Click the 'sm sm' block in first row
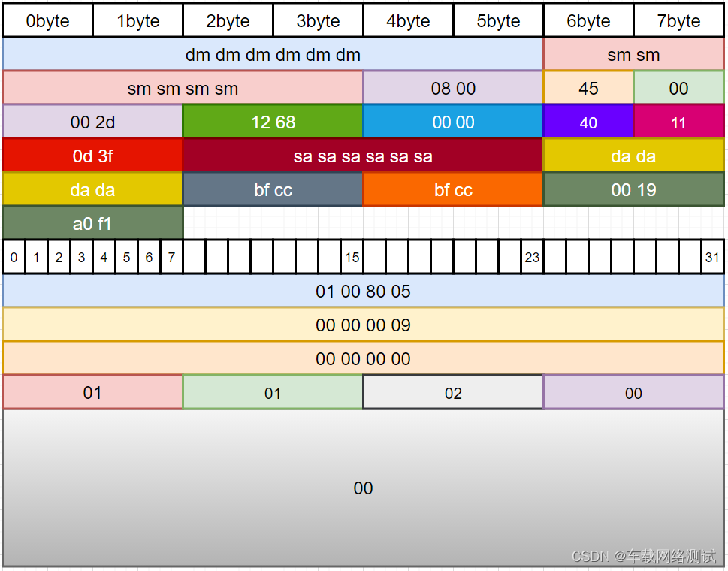Screen dimensions: 728x571 (x=633, y=54)
